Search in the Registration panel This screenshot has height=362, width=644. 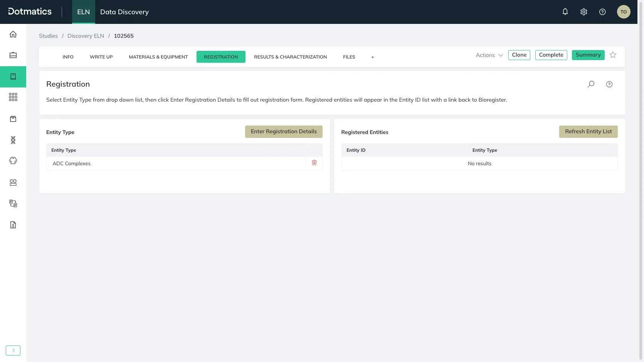tap(591, 84)
